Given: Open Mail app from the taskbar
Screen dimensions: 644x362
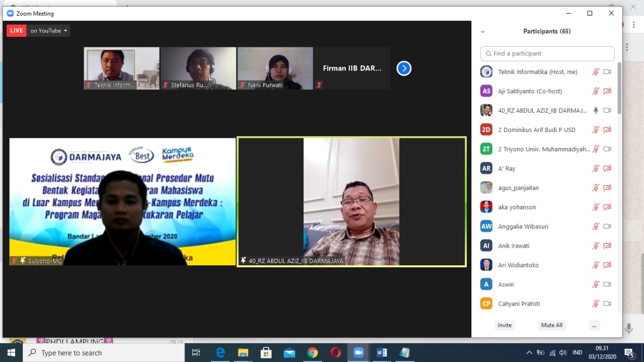Looking at the screenshot, I should (289, 352).
